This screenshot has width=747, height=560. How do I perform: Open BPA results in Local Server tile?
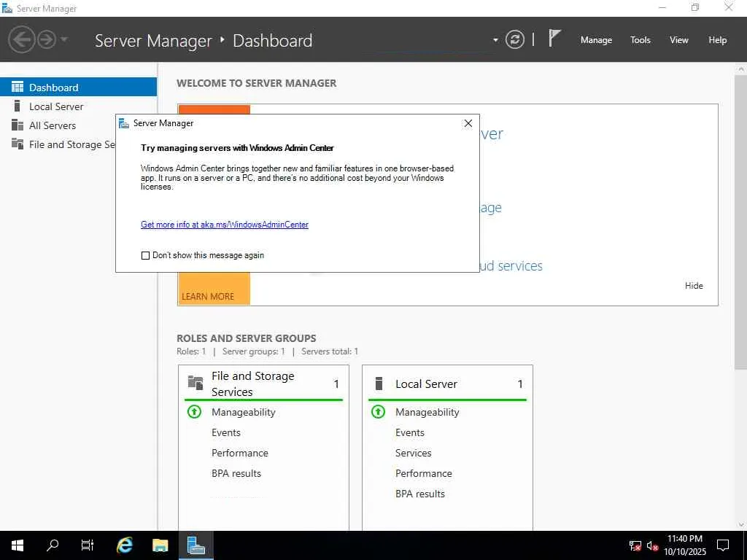(x=420, y=494)
